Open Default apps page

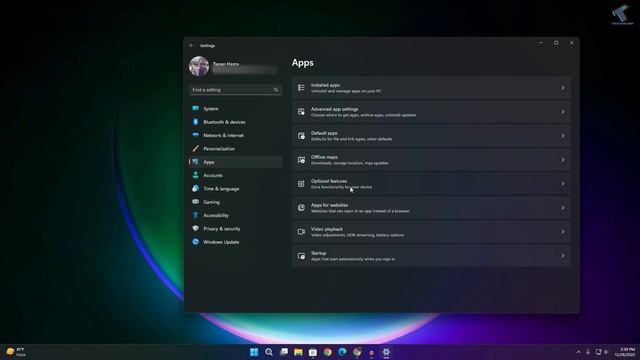431,136
